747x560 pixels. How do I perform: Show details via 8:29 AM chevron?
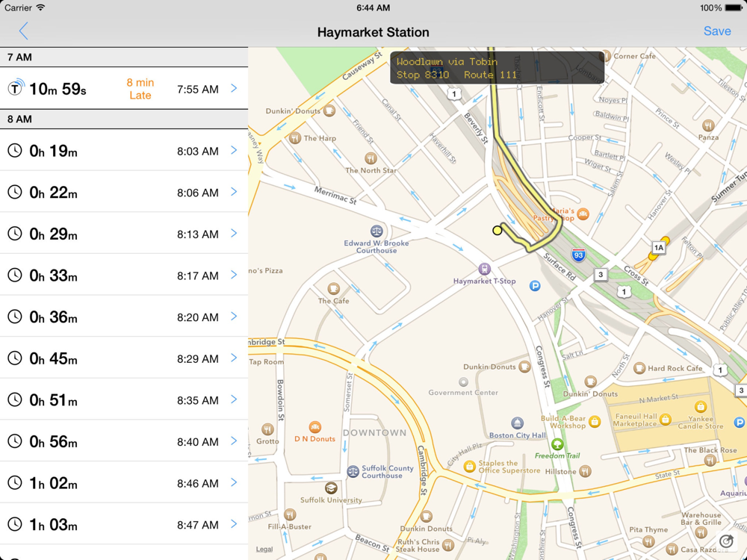coord(234,358)
